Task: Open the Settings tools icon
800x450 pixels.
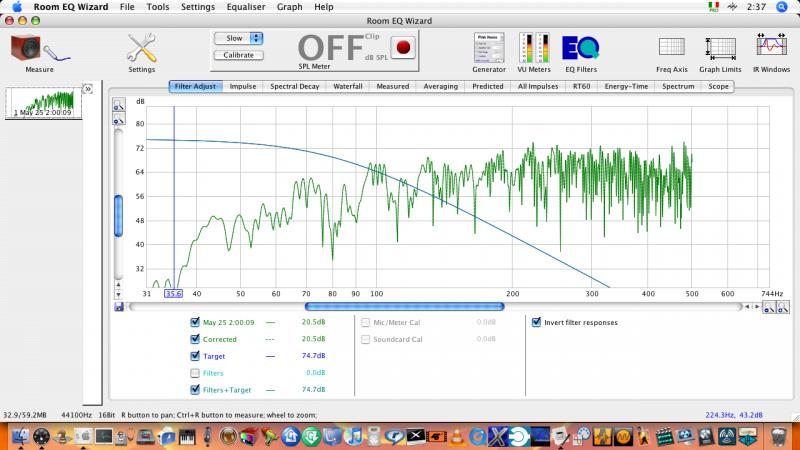Action: 141,49
